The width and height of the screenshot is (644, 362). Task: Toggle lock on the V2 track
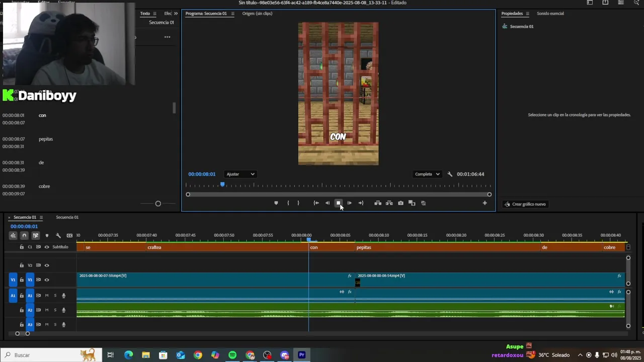click(22, 265)
